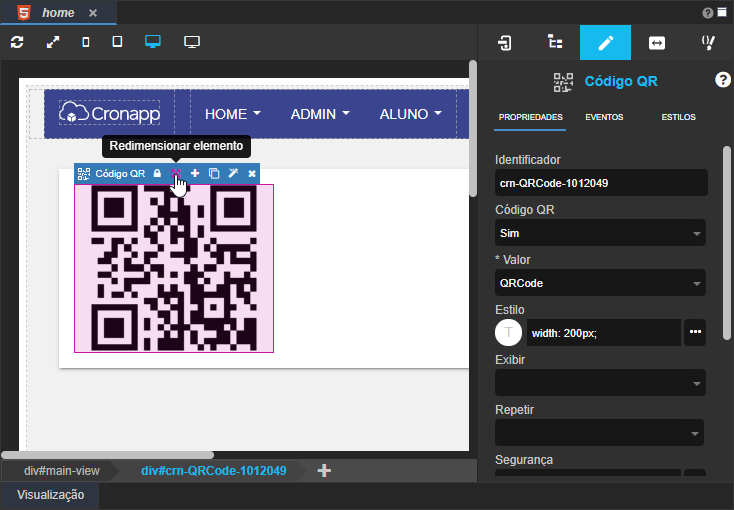Click the div#main-view breadcrumb
The image size is (734, 510).
pyautogui.click(x=62, y=471)
